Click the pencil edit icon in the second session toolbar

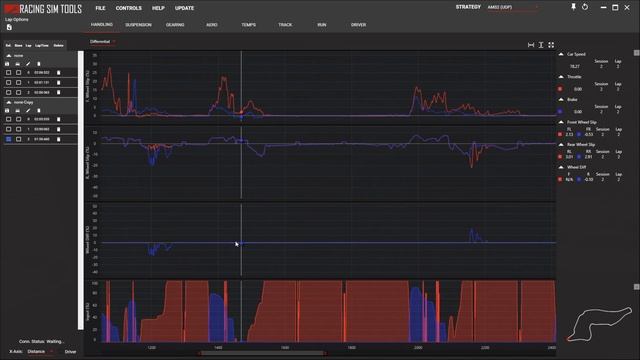tap(28, 111)
